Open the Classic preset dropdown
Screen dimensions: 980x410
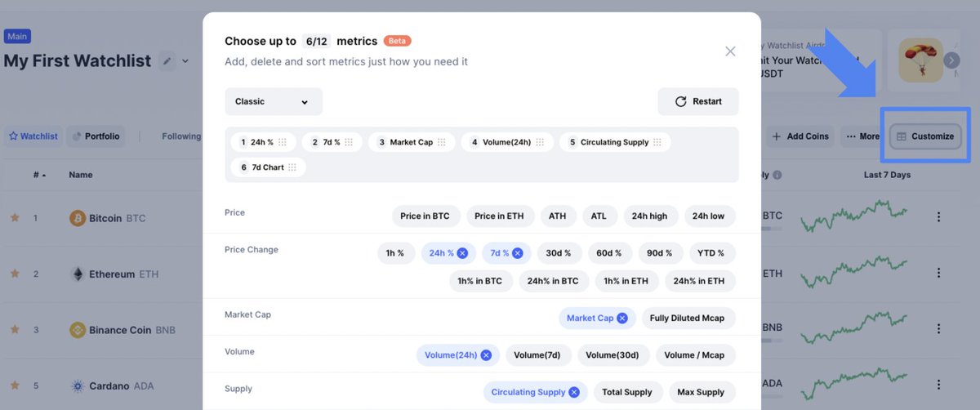point(274,101)
